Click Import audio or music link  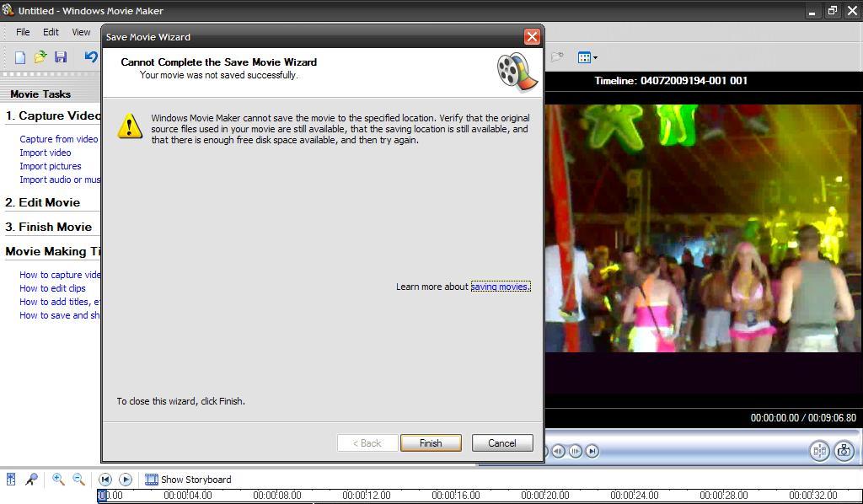click(60, 180)
